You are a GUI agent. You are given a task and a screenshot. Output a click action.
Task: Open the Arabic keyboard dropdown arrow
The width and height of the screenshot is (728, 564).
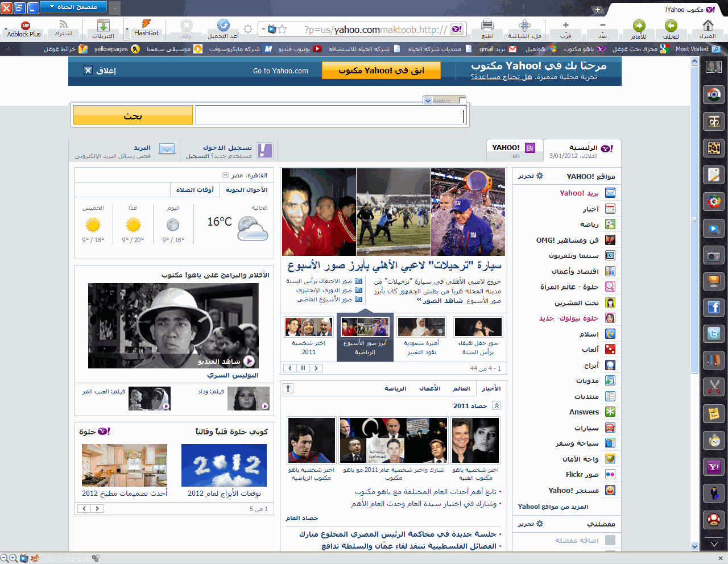[428, 101]
